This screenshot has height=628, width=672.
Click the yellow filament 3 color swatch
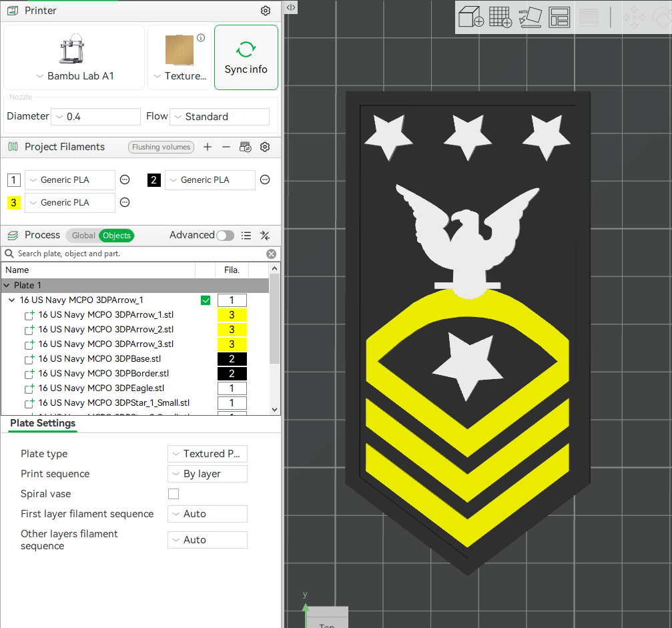(13, 202)
